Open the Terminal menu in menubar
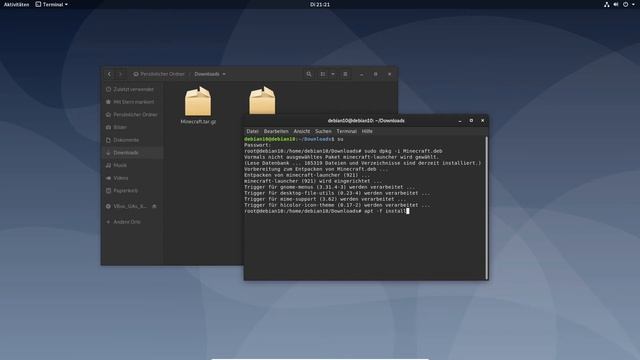The width and height of the screenshot is (640, 360). 347,131
